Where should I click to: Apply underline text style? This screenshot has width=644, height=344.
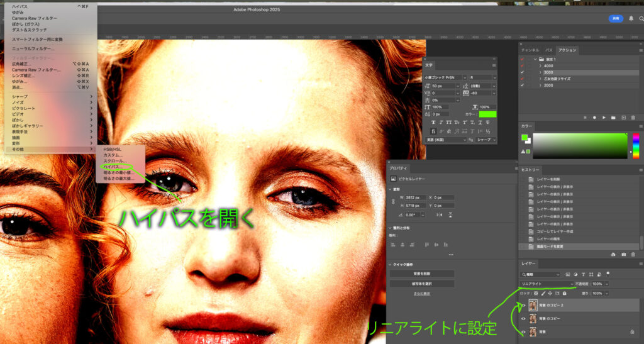click(480, 123)
